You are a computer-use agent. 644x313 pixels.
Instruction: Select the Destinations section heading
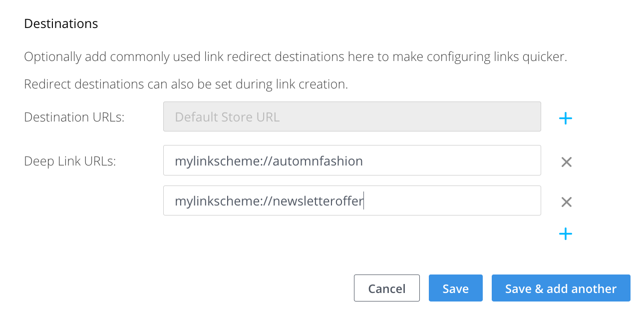pyautogui.click(x=61, y=23)
